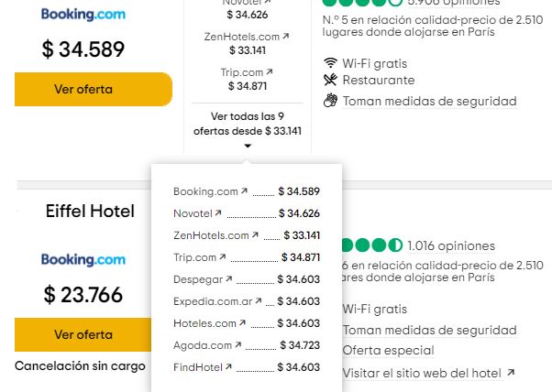Choose Despegar offer in the price list
This screenshot has width=552, height=392.
pyautogui.click(x=199, y=279)
